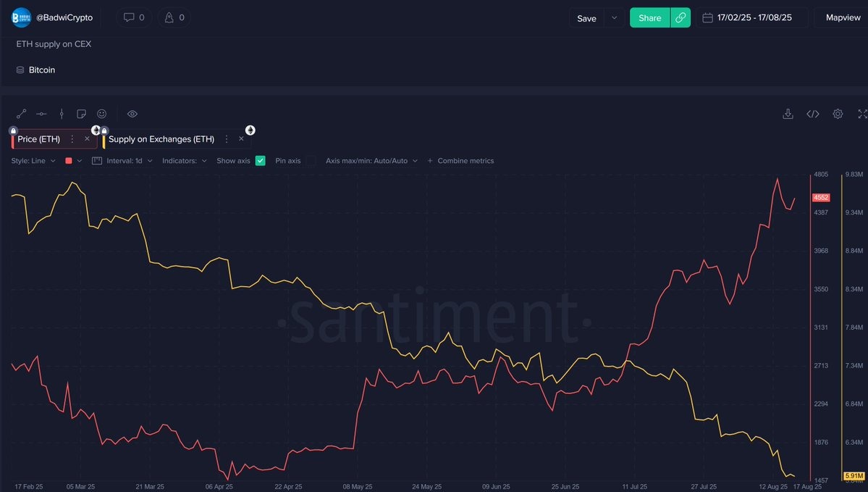Open the emoji sticker tool
The image size is (868, 492).
pos(101,114)
